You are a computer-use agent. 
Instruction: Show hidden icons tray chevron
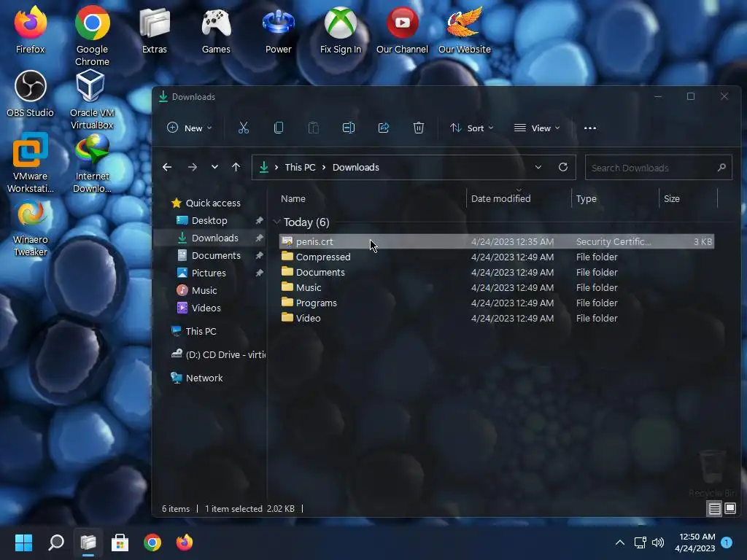tap(619, 542)
